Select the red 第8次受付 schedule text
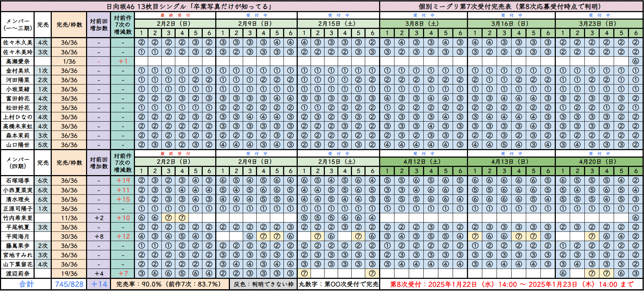644x291 pixels. (512, 284)
